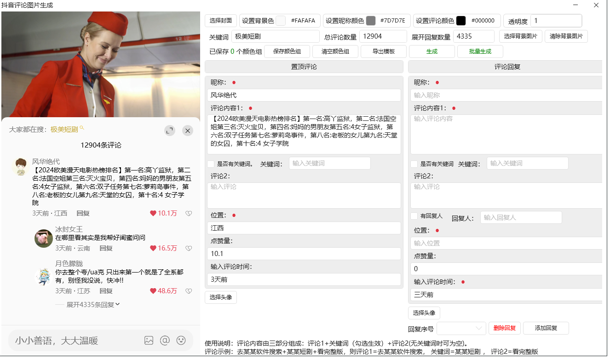
Task: Enable 是否有关键词 under 评论回复
Action: pos(413,163)
